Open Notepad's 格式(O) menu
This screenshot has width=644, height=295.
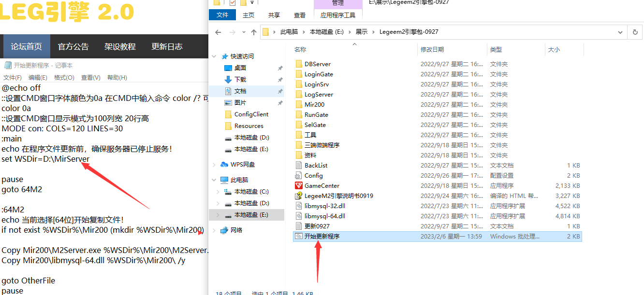coord(64,78)
